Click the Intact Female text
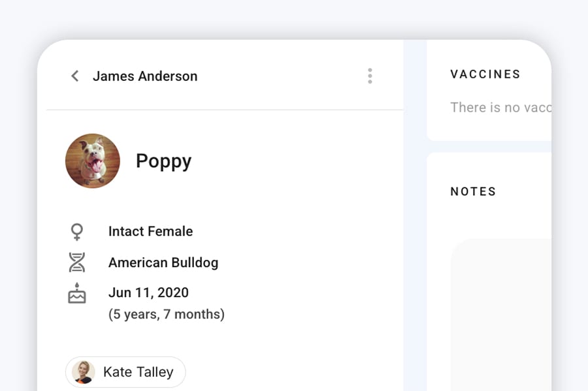The width and height of the screenshot is (588, 391). click(x=150, y=232)
